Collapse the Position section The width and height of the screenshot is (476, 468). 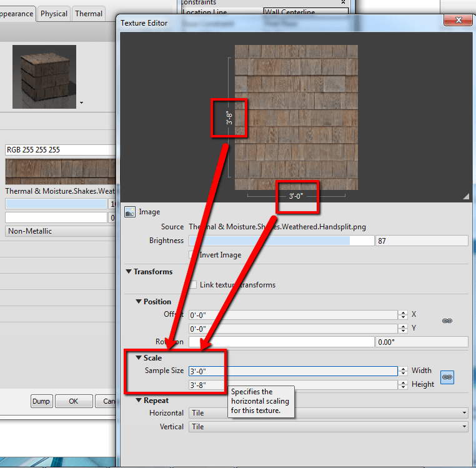(x=139, y=301)
